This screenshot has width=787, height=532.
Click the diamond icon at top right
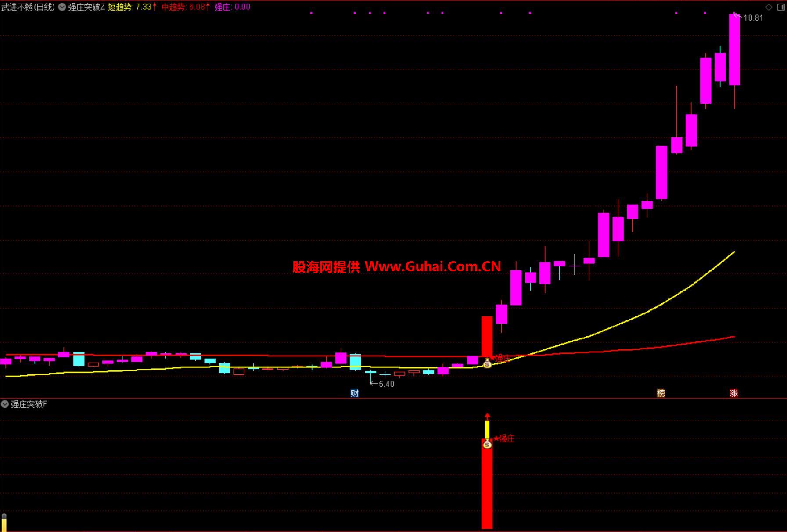click(769, 7)
